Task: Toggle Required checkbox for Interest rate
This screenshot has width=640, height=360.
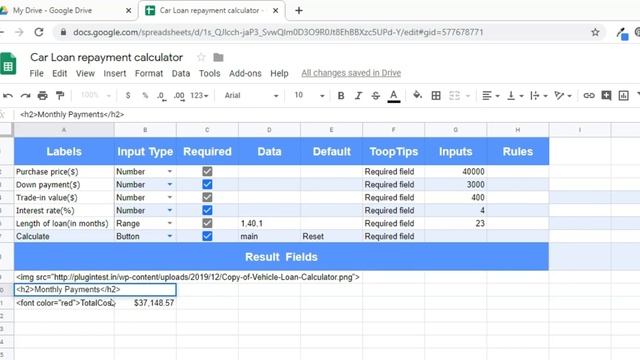Action: [x=207, y=210]
